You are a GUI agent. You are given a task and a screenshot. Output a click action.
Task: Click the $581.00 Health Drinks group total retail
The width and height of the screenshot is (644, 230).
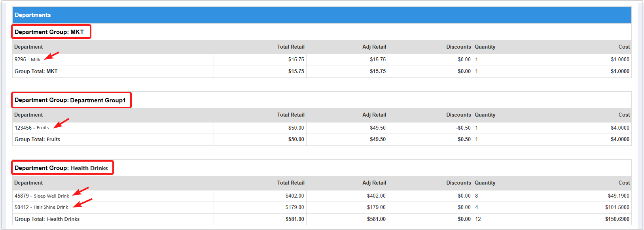[295, 219]
